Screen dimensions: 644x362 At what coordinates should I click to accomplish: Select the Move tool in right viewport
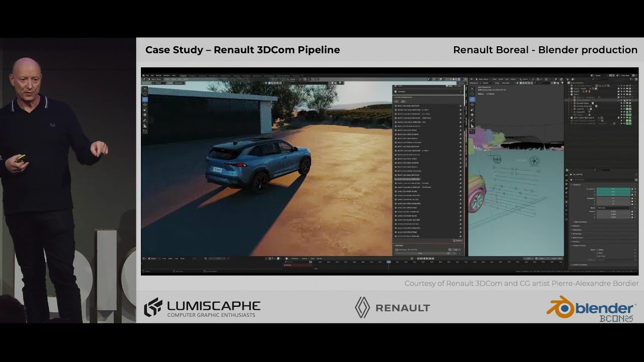point(472,100)
